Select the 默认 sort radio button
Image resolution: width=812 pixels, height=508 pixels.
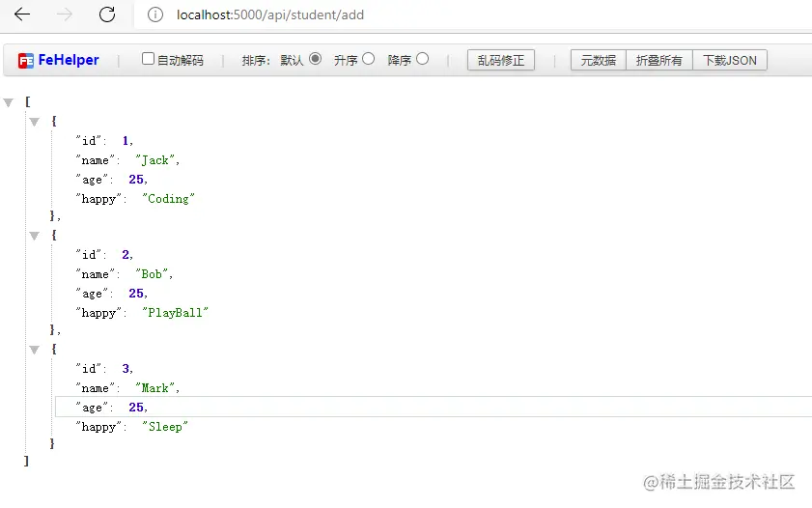click(315, 59)
